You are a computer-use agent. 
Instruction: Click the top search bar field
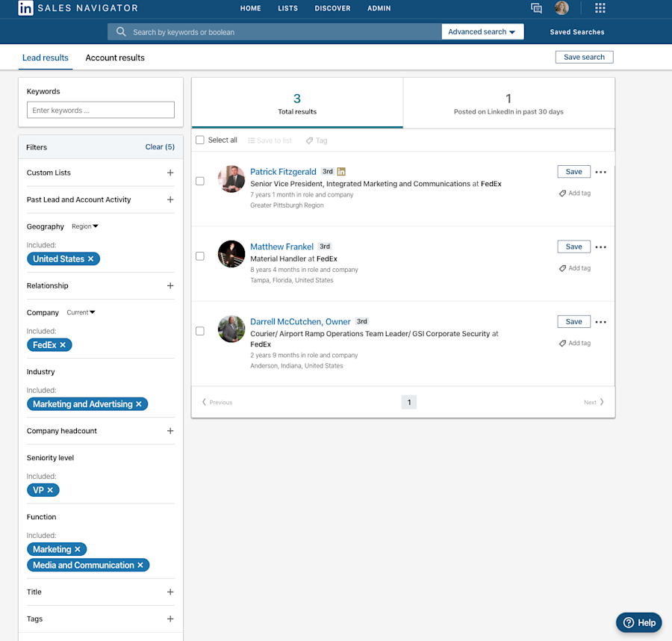(274, 31)
